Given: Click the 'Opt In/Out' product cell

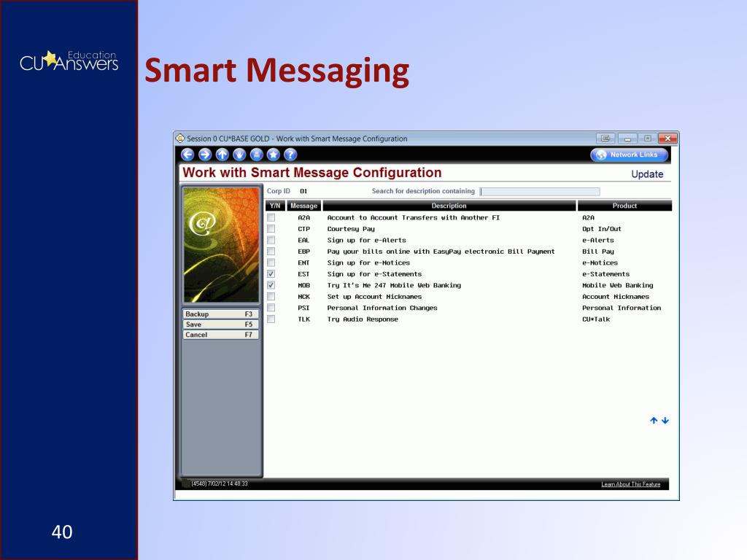Looking at the screenshot, I should pos(602,229).
